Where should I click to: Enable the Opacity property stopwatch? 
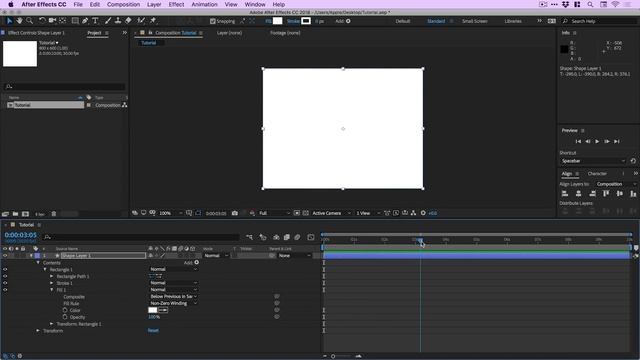[65, 317]
